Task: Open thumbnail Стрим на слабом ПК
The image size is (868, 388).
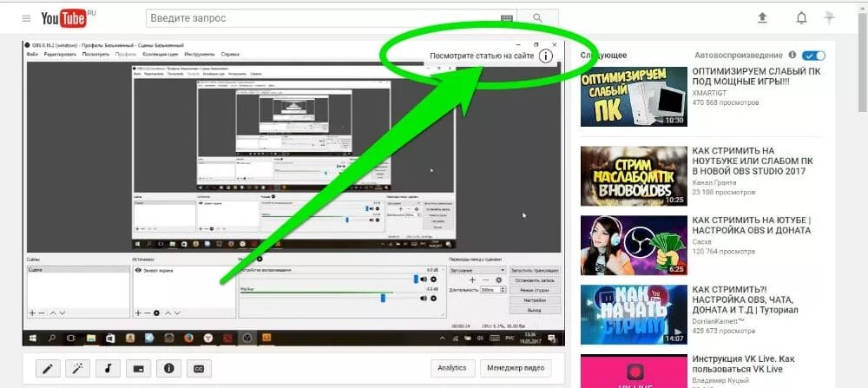Action: click(634, 176)
